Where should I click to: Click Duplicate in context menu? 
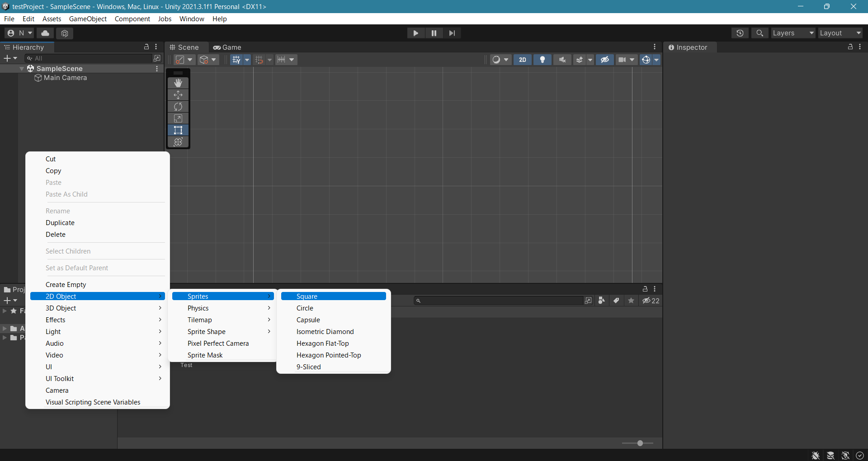point(98,223)
